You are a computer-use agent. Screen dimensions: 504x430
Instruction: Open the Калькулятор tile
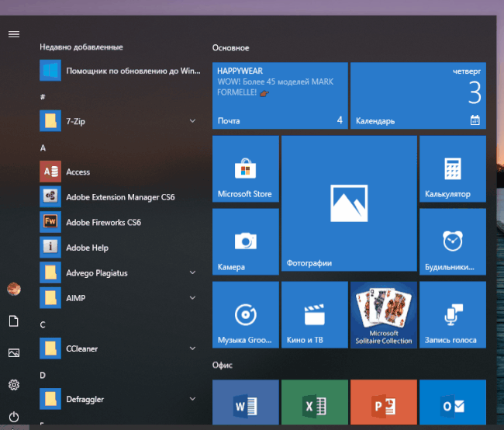click(453, 169)
